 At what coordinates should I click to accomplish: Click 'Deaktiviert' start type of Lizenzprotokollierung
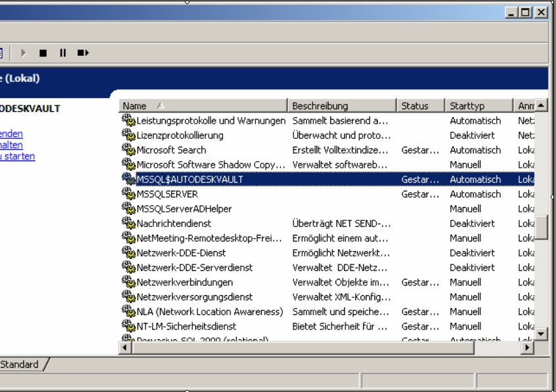pyautogui.click(x=472, y=135)
